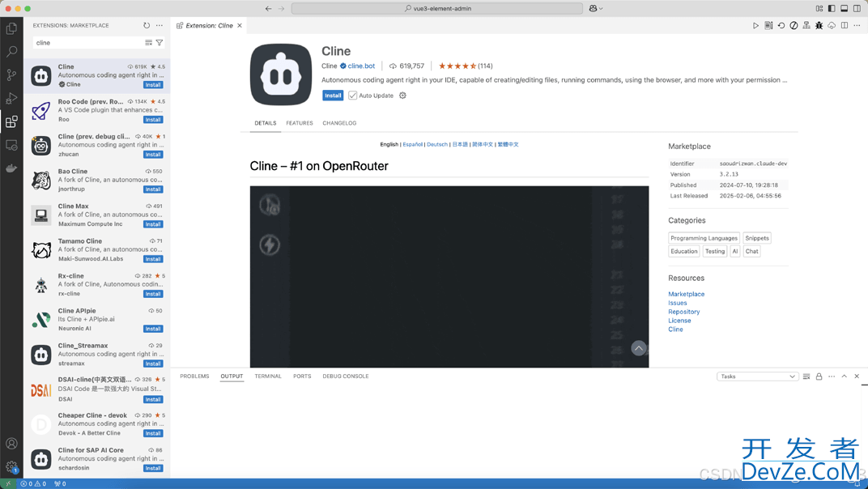The height and width of the screenshot is (489, 868).
Task: Open the Accounts menu icon
Action: tap(11, 444)
